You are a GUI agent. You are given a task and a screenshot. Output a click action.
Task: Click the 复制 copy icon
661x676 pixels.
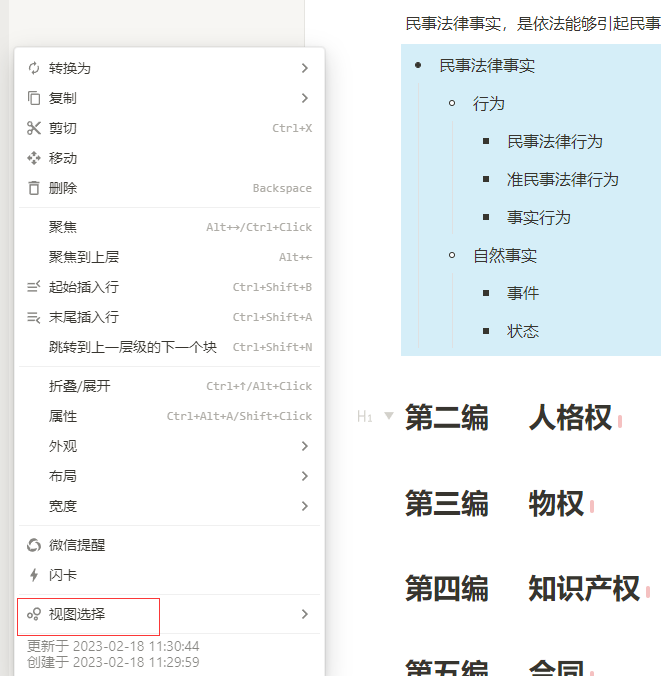click(x=34, y=98)
